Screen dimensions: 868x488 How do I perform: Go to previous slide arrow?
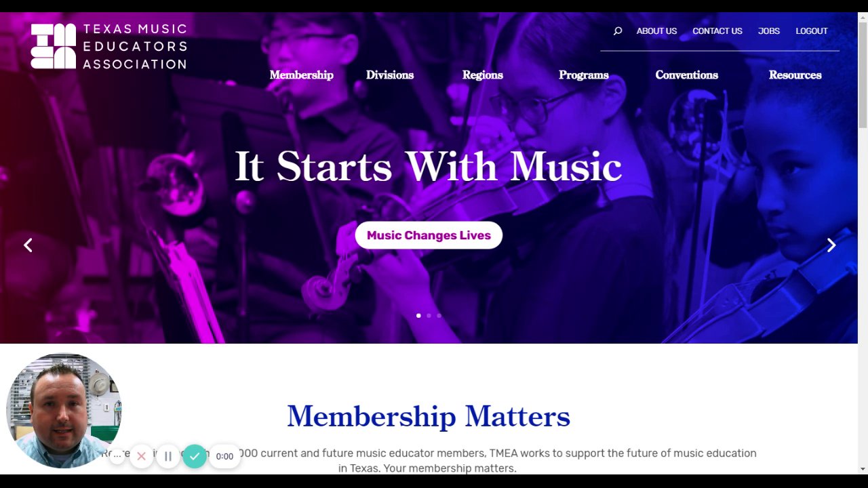pos(28,245)
